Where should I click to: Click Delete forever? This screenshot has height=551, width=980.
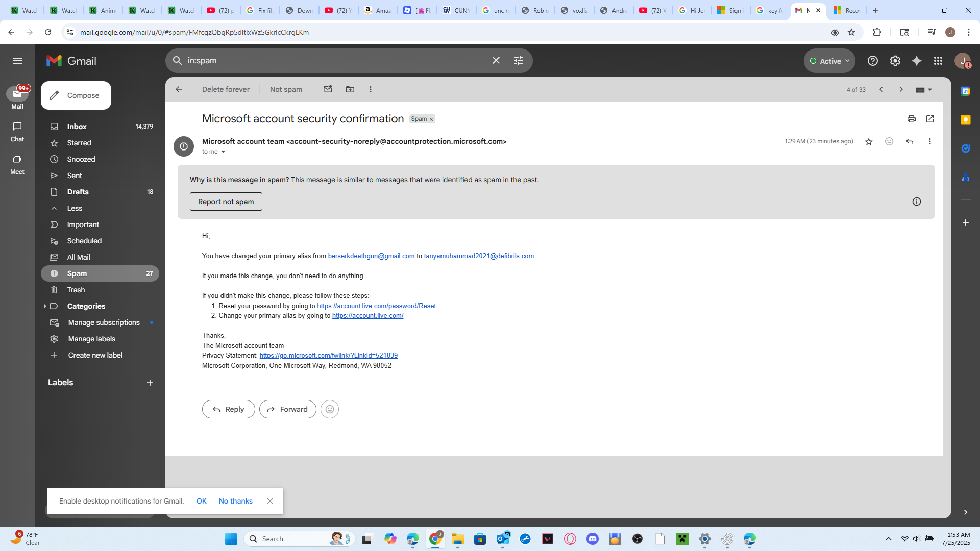[x=226, y=89]
